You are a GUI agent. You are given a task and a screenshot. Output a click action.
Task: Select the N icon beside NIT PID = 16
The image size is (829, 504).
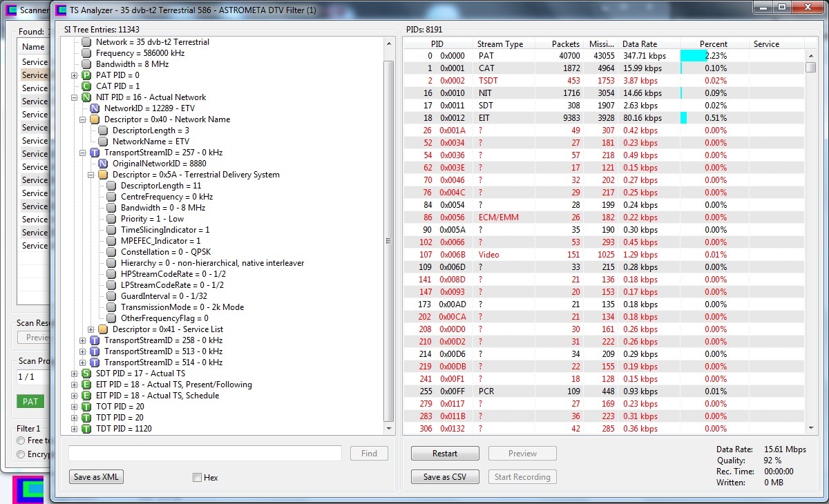click(86, 97)
